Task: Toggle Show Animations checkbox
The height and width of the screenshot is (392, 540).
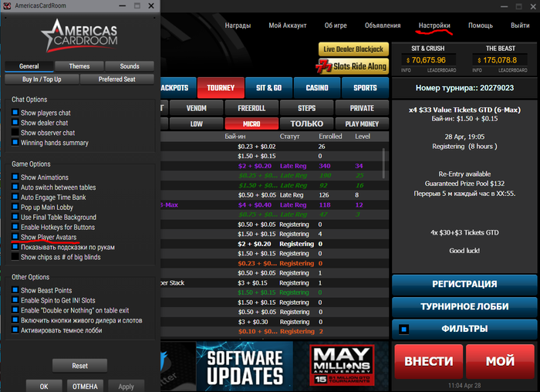Action: (15, 177)
